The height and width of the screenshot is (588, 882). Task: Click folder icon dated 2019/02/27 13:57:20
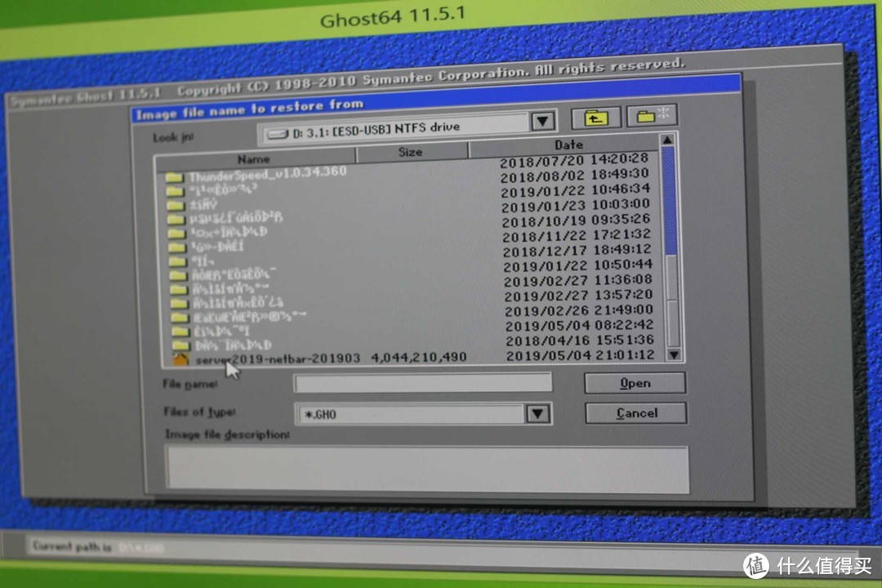tap(180, 304)
